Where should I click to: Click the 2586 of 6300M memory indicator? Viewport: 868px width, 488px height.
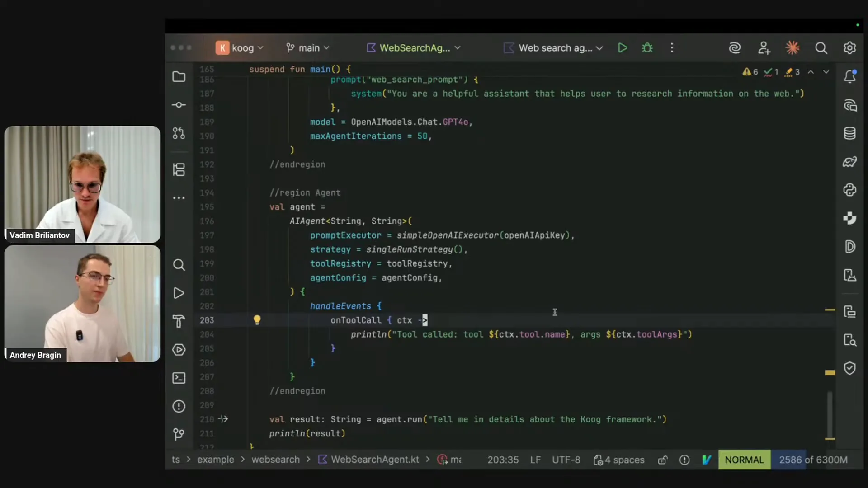[x=813, y=460]
